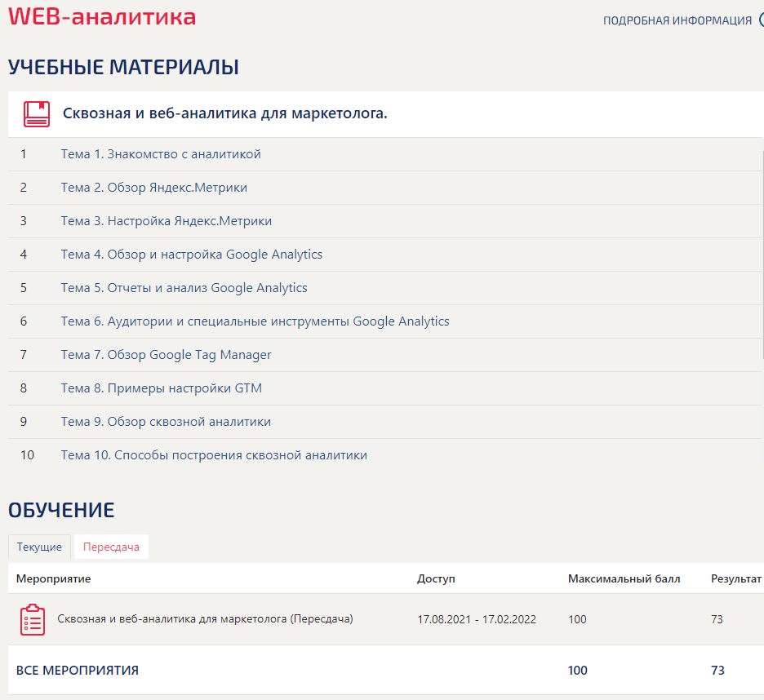
Task: Open Тема 4. Обзор и настройка Google Analytics
Action: [x=191, y=255]
